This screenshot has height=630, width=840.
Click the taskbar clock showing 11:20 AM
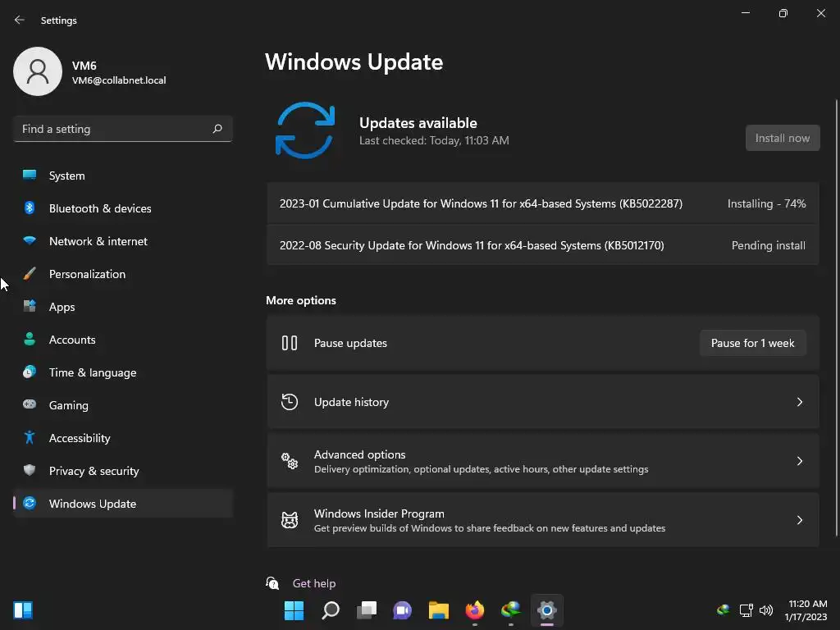[x=806, y=609]
